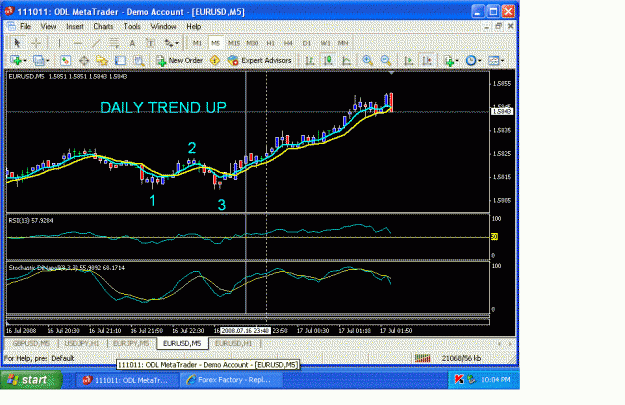Image resolution: width=625 pixels, height=405 pixels.
Task: Click connection status 21068/56 kb
Action: pyautogui.click(x=461, y=358)
